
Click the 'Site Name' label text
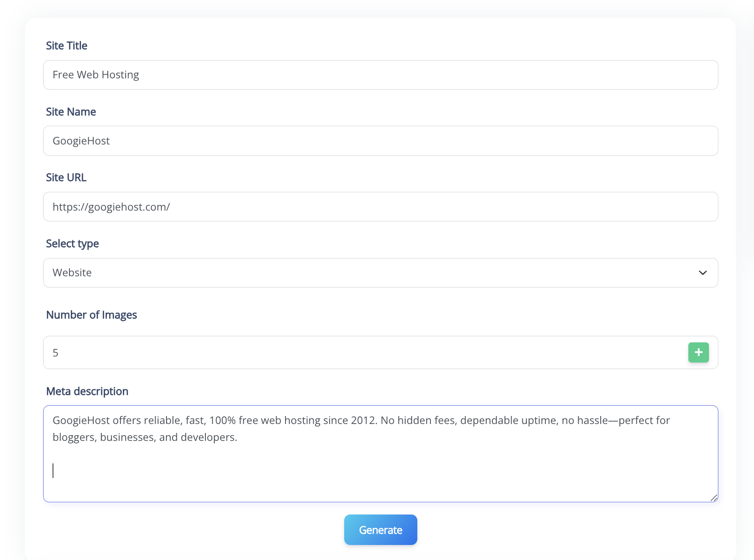[x=71, y=112]
